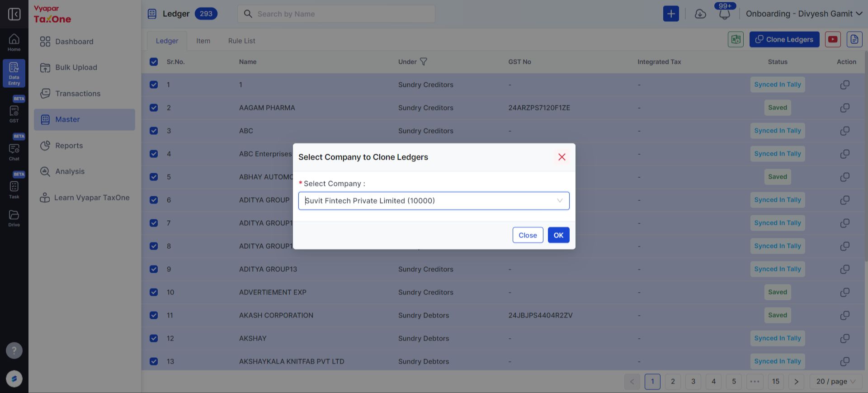The width and height of the screenshot is (868, 393).
Task: Confirm cloning with the OK button
Action: [x=558, y=235]
